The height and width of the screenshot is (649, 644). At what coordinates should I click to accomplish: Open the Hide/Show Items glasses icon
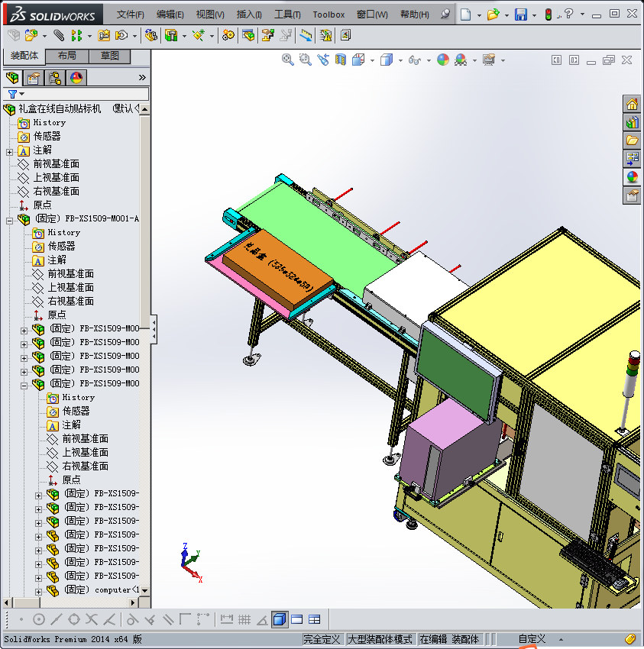pos(415,60)
